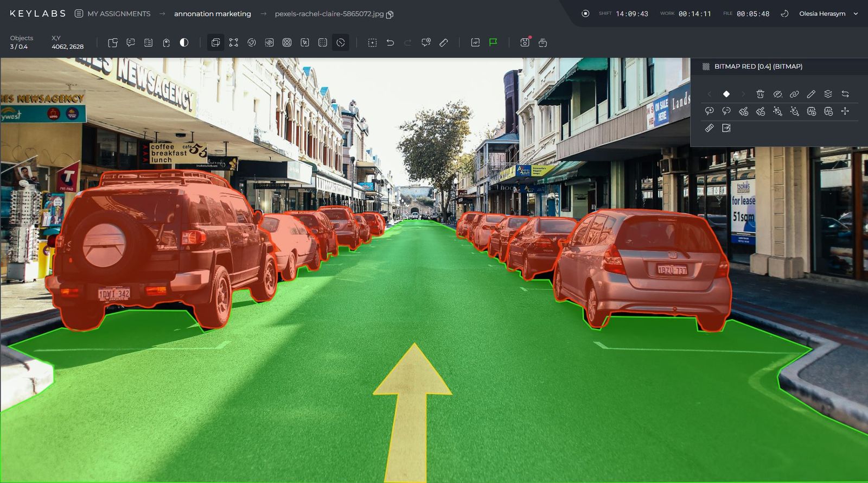Select the bounding box nodes tool
Image resolution: width=868 pixels, height=483 pixels.
pyautogui.click(x=234, y=42)
